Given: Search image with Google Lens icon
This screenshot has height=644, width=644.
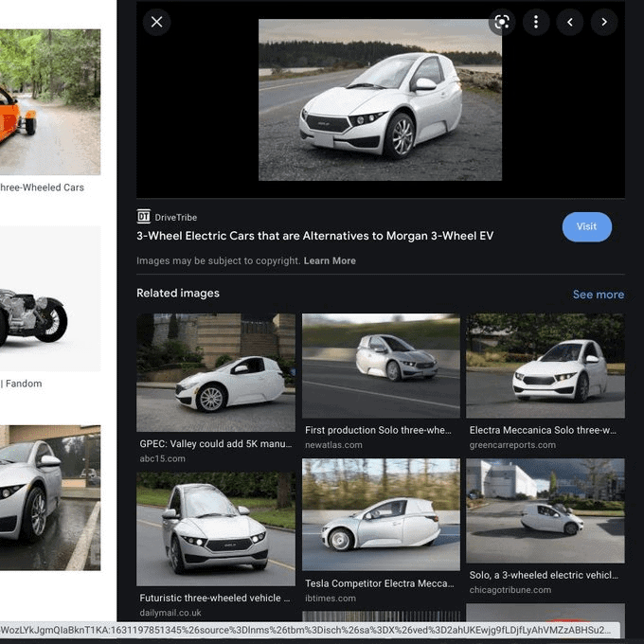Looking at the screenshot, I should click(502, 22).
